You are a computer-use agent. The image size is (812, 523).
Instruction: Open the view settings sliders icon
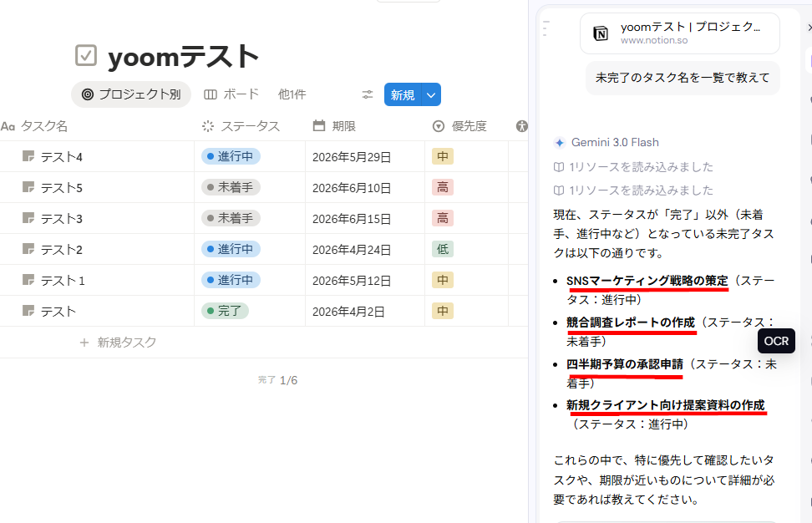(x=368, y=94)
